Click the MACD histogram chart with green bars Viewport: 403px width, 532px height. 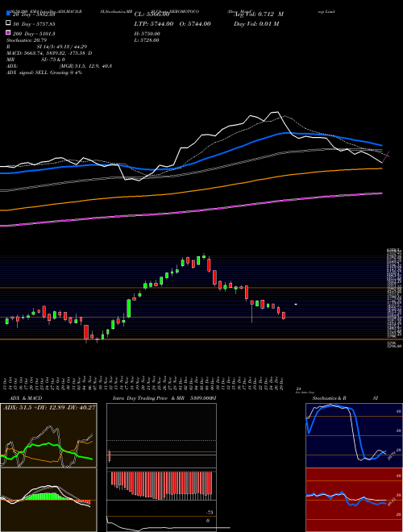pos(48,500)
